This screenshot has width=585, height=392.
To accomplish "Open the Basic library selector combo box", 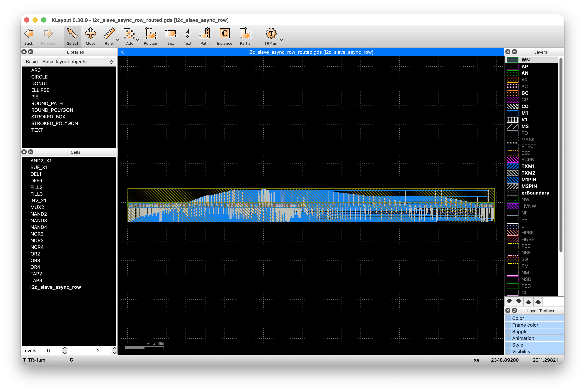I will (x=69, y=62).
